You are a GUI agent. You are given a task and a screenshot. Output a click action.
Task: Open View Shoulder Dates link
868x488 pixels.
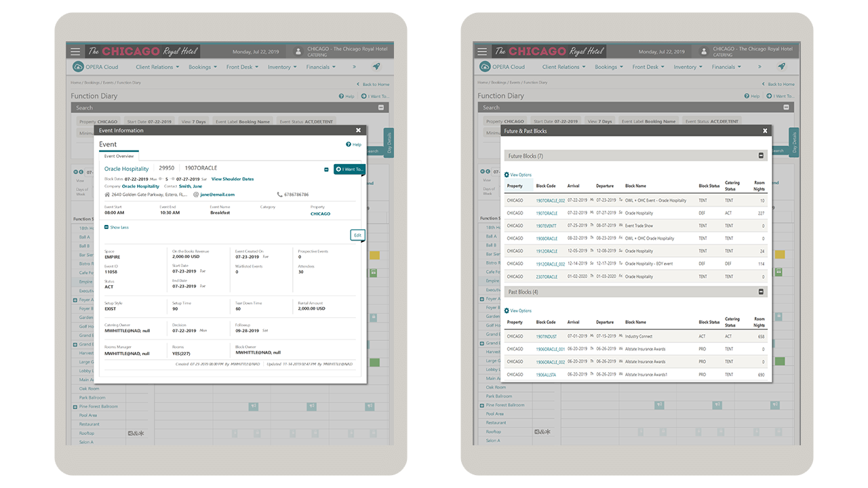(x=233, y=179)
